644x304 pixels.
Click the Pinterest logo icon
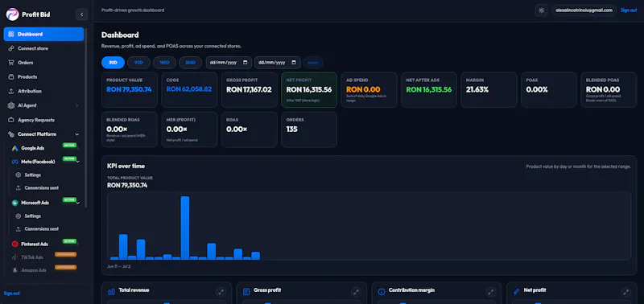click(14, 244)
